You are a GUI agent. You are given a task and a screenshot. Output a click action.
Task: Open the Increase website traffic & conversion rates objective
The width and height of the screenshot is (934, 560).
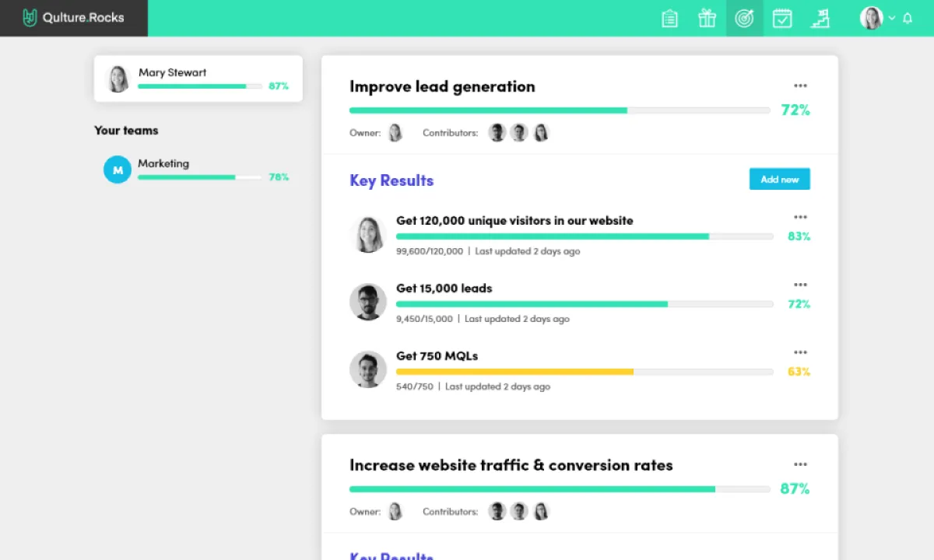[511, 465]
